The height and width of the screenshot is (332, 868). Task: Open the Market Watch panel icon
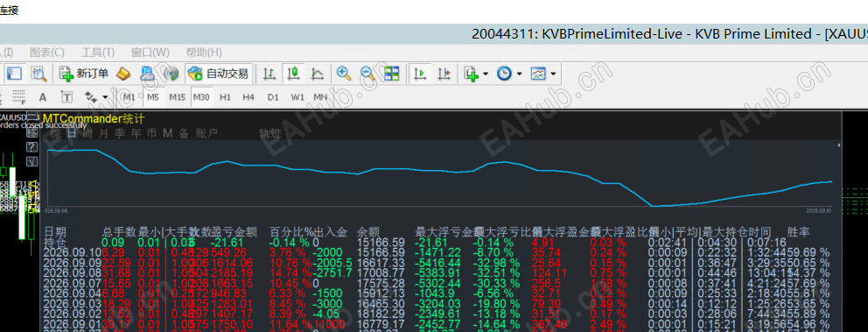click(14, 74)
